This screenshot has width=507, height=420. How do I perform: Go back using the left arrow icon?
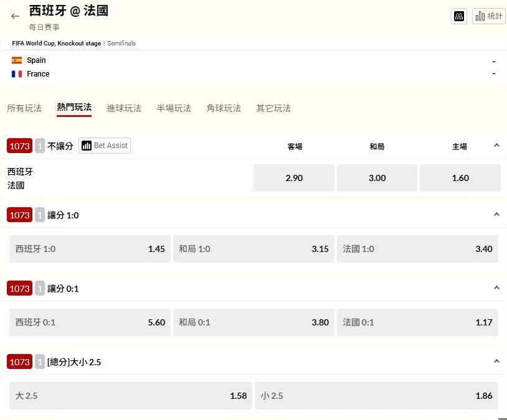pos(15,16)
